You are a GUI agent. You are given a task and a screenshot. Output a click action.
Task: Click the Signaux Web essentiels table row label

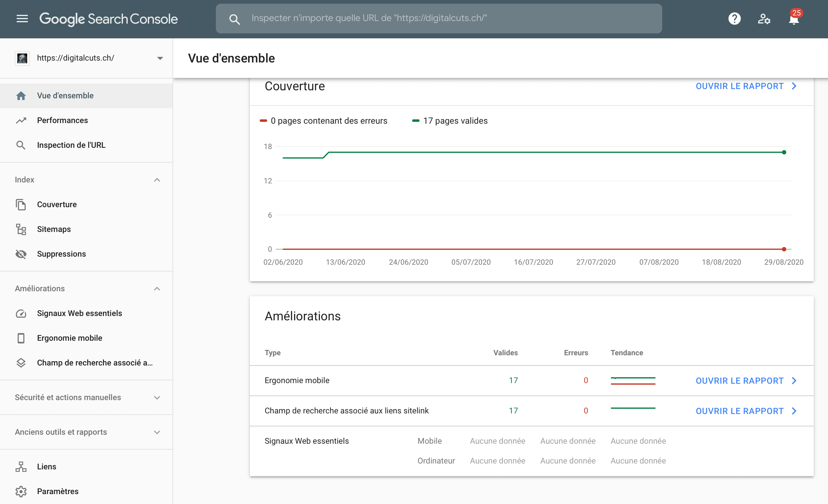306,441
